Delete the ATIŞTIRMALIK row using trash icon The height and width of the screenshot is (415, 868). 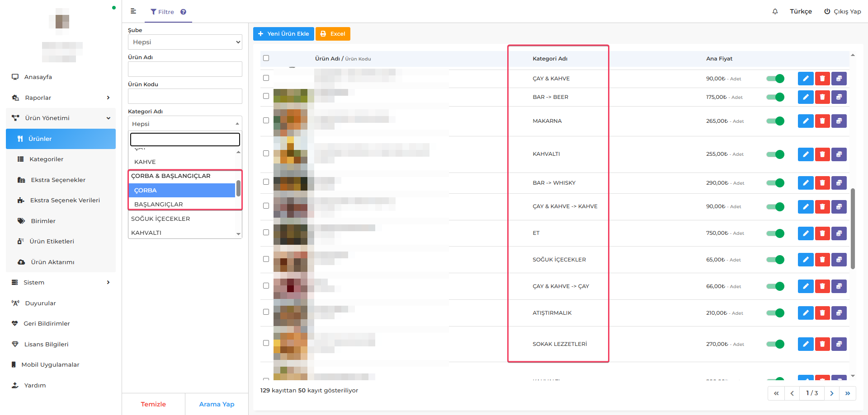click(822, 313)
